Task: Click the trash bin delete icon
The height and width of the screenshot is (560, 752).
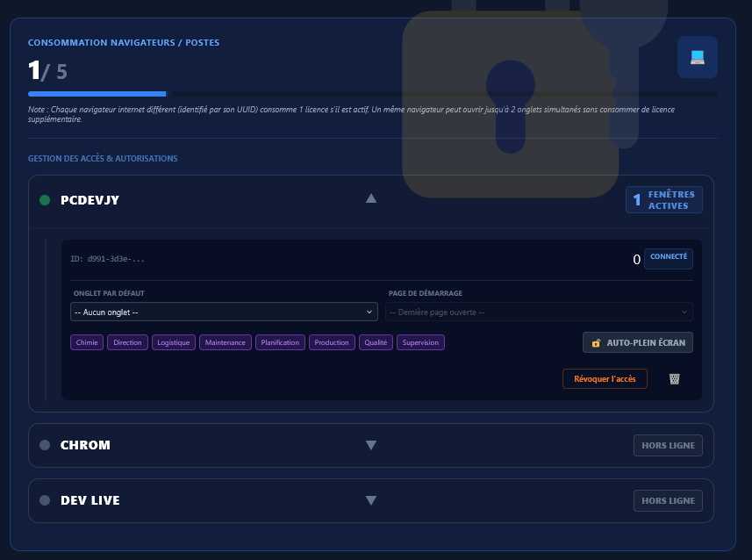Action: (x=674, y=379)
